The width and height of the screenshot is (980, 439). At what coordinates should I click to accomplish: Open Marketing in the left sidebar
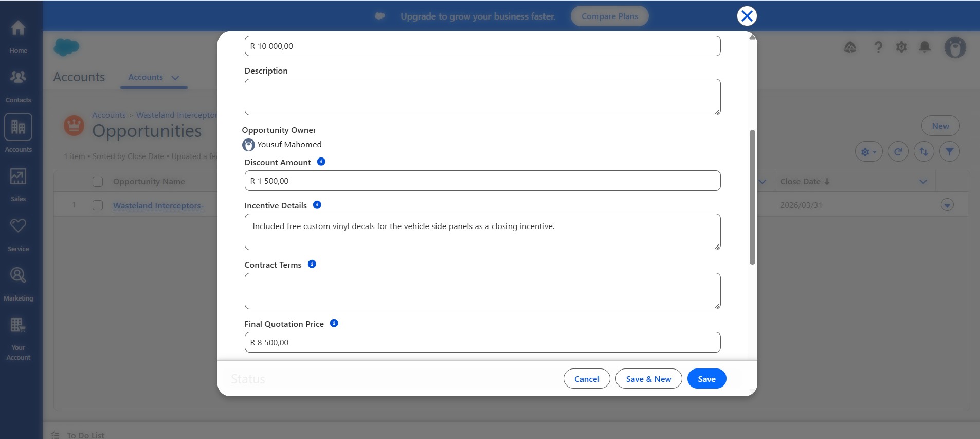click(18, 283)
